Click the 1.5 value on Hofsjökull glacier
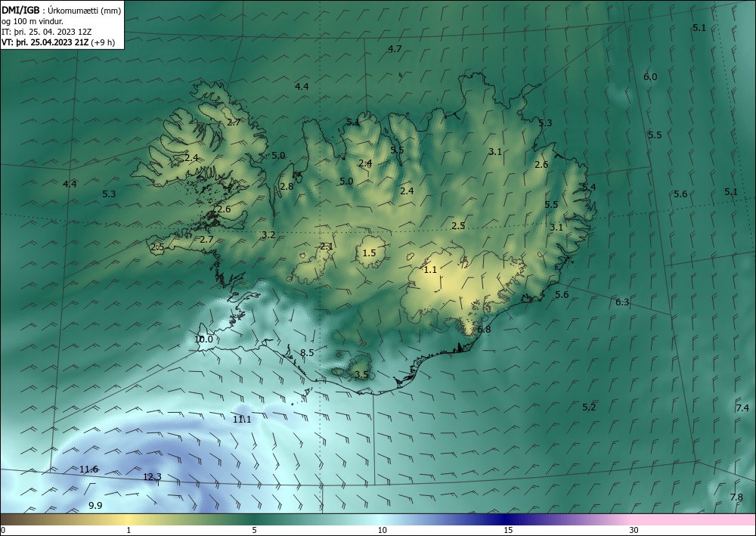This screenshot has height=536, width=756. coord(369,253)
